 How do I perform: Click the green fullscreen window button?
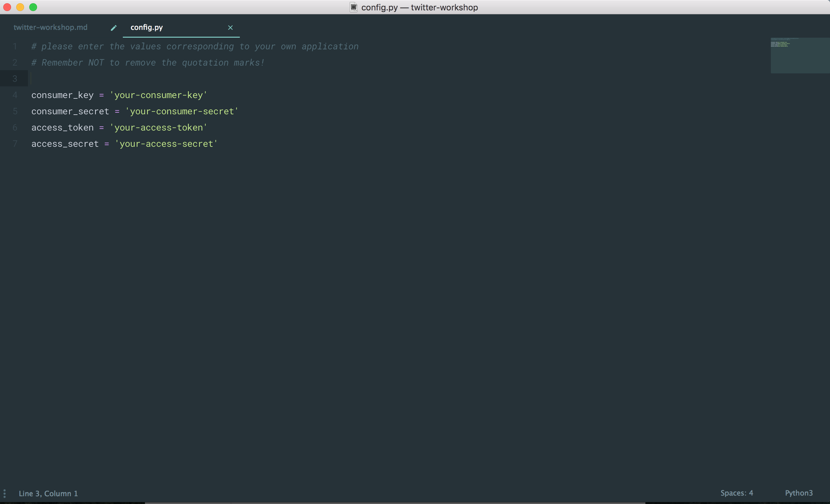click(x=33, y=7)
